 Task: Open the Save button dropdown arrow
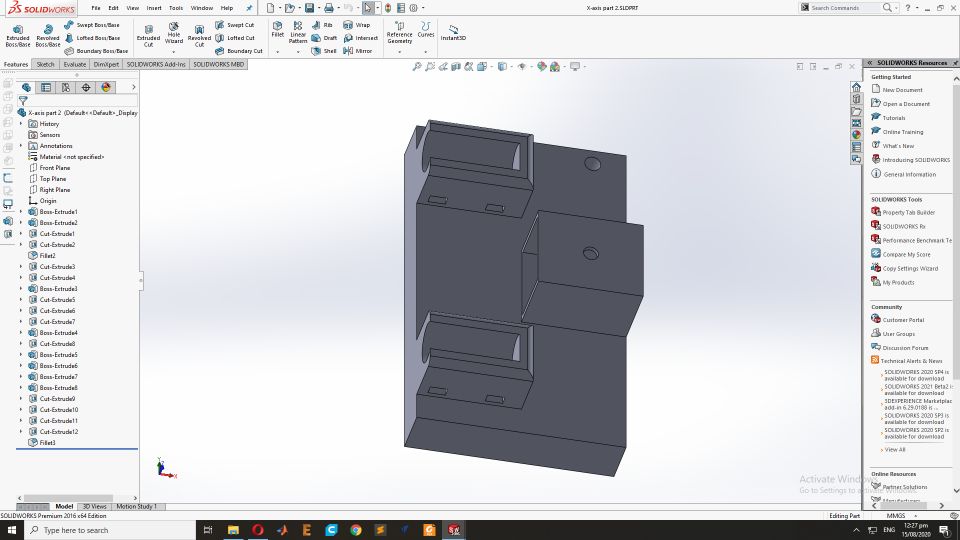pos(319,8)
